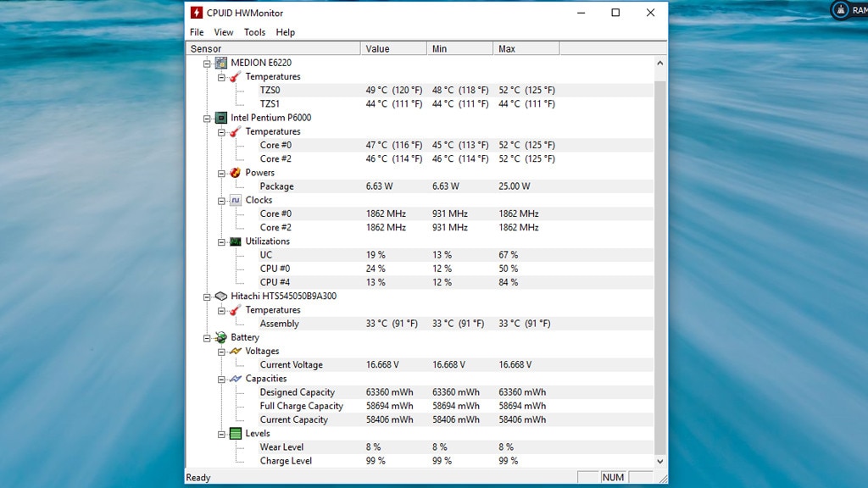The height and width of the screenshot is (488, 868).
Task: Click the scrollbar down arrow
Action: [x=659, y=461]
